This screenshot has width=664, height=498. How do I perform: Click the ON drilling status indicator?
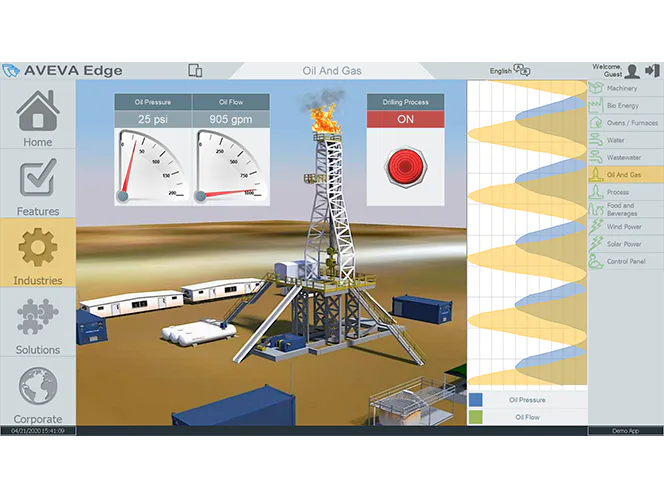pos(405,119)
